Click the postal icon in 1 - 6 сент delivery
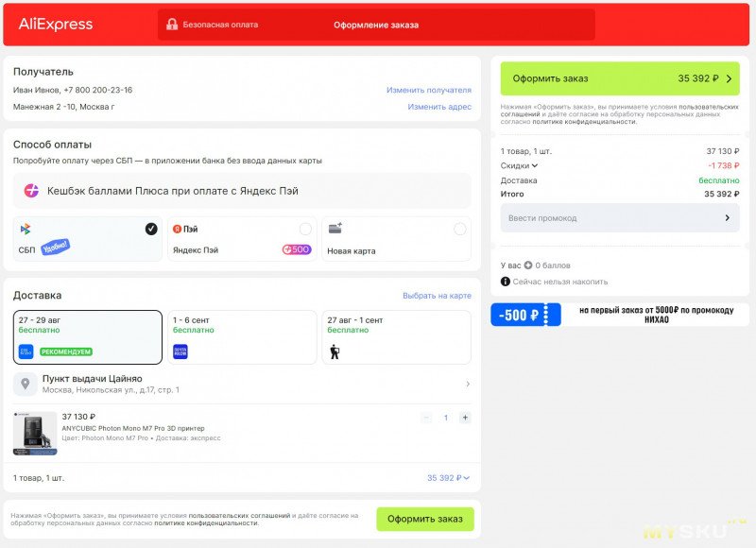 [180, 351]
